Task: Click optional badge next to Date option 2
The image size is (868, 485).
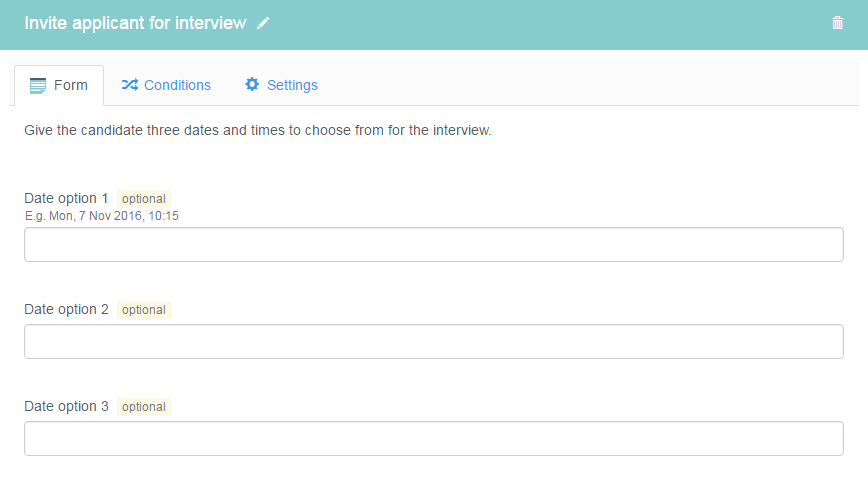Action: pos(144,309)
